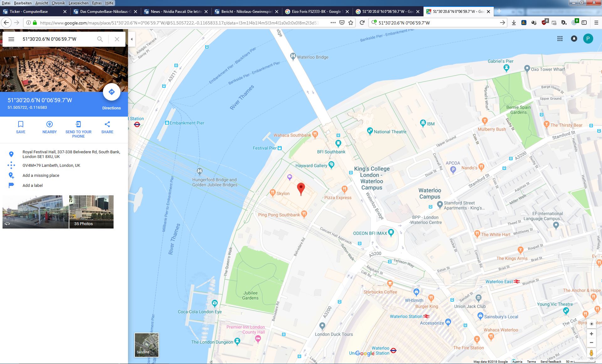The width and height of the screenshot is (602, 364).
Task: Open the Chronik menu
Action: pyautogui.click(x=58, y=3)
